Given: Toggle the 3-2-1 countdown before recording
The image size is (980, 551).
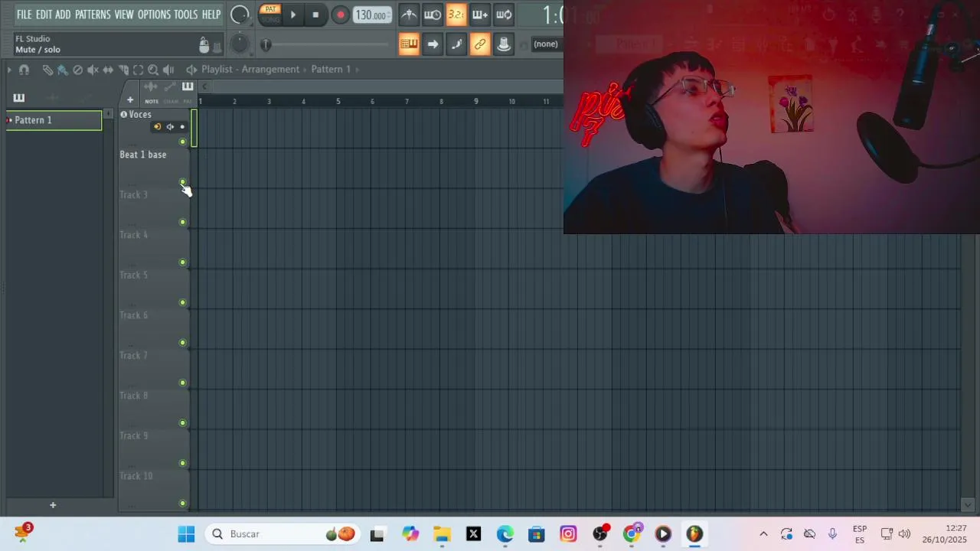Looking at the screenshot, I should (x=456, y=15).
